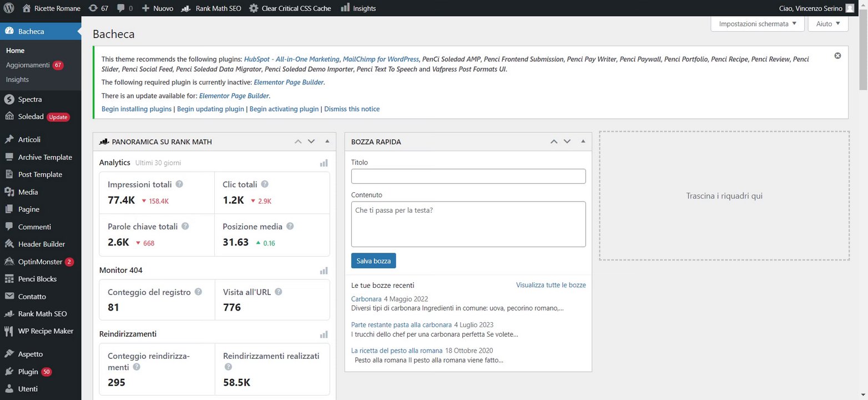This screenshot has width=868, height=400.
Task: Open the Reindirizzamenti chart icon
Action: click(x=324, y=334)
